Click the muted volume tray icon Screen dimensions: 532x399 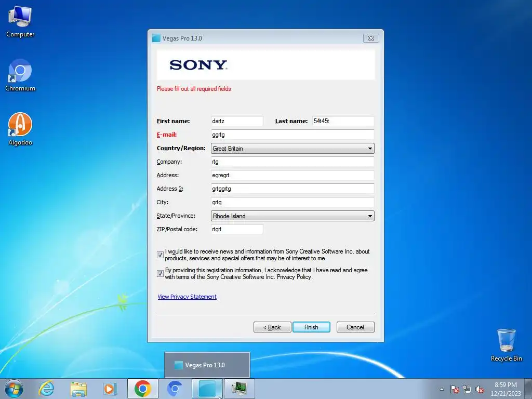[480, 389]
